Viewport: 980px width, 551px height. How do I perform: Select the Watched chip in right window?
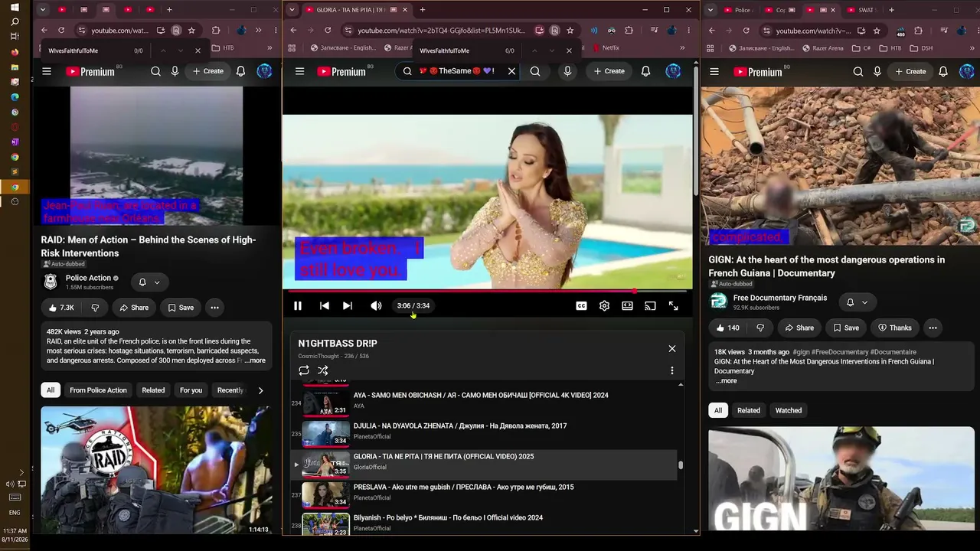click(x=789, y=411)
